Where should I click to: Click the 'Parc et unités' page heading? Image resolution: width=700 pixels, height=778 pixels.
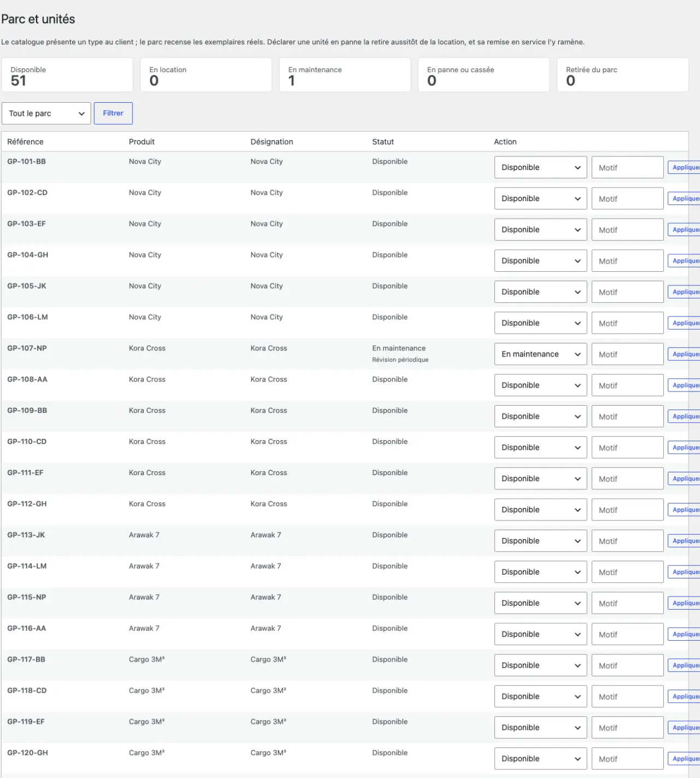click(38, 19)
